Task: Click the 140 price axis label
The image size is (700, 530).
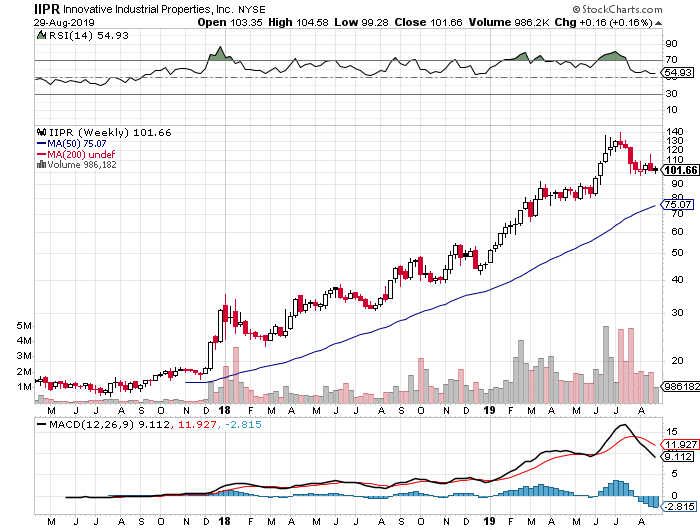Action: [674, 131]
